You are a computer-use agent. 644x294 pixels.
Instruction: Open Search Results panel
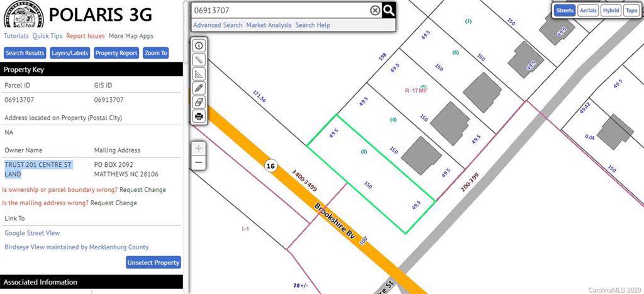[25, 53]
